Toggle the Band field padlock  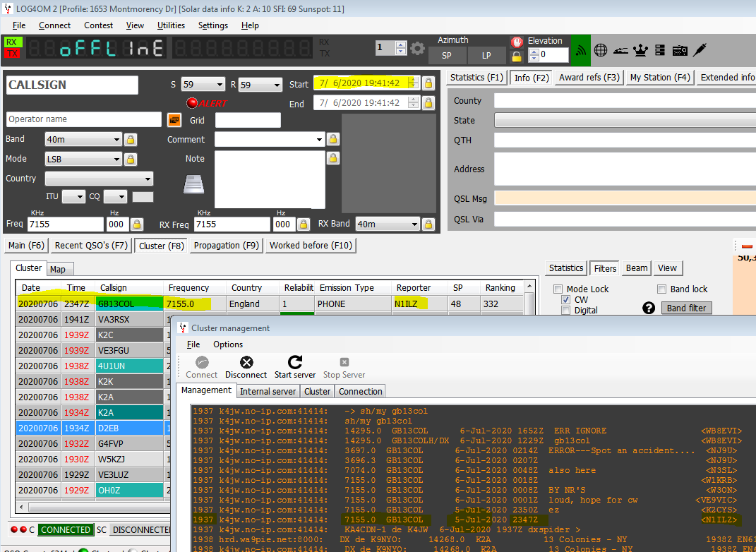[130, 140]
